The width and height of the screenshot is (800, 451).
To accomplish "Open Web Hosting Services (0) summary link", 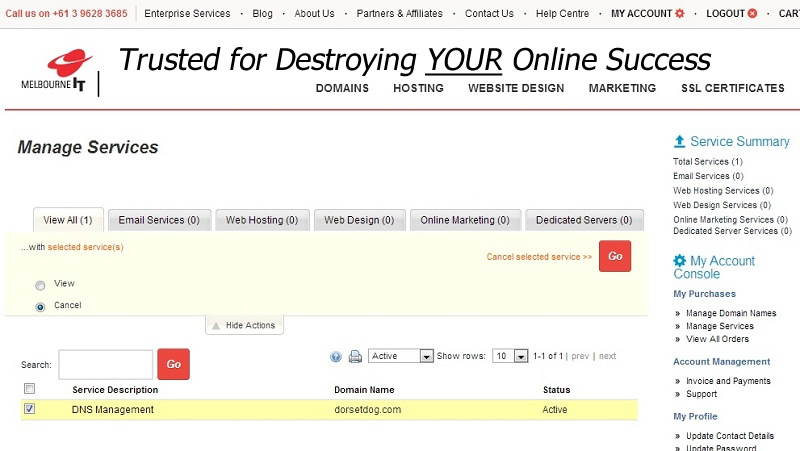I will point(723,191).
